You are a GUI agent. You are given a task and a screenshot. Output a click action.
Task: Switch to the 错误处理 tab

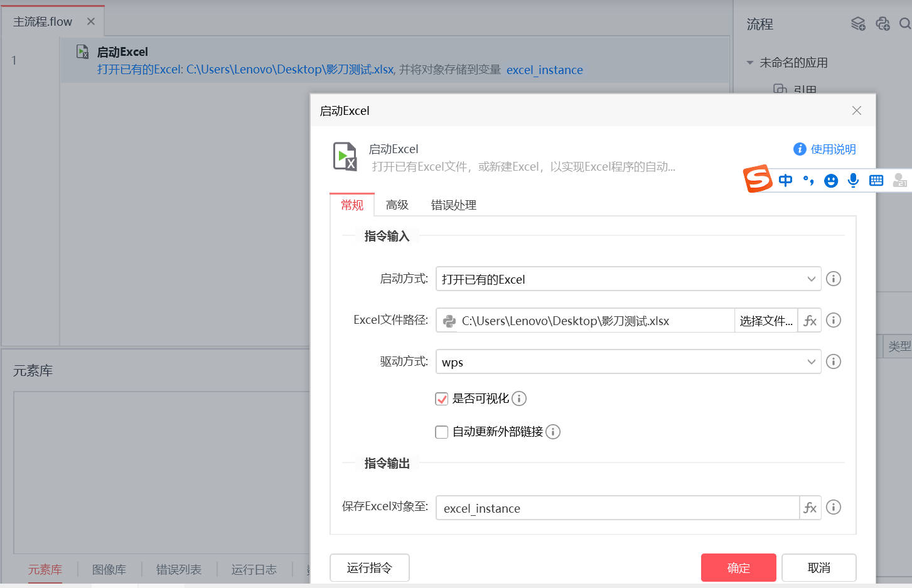coord(453,205)
